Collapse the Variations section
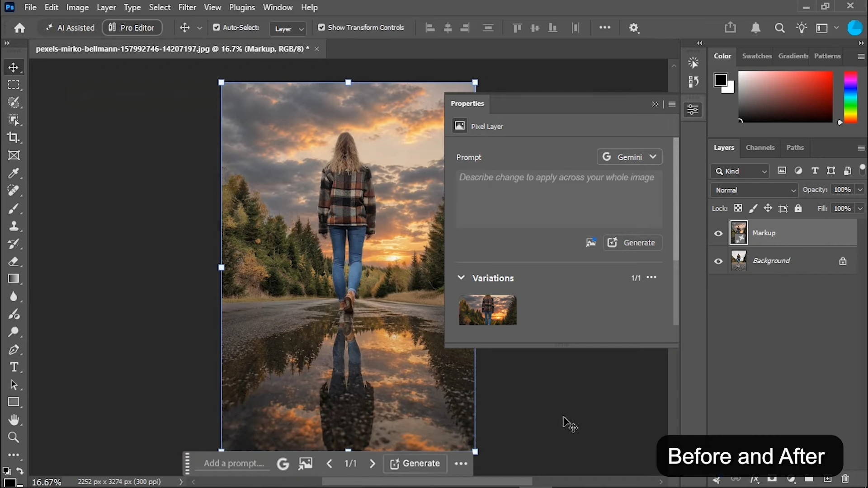This screenshot has height=488, width=868. click(461, 277)
